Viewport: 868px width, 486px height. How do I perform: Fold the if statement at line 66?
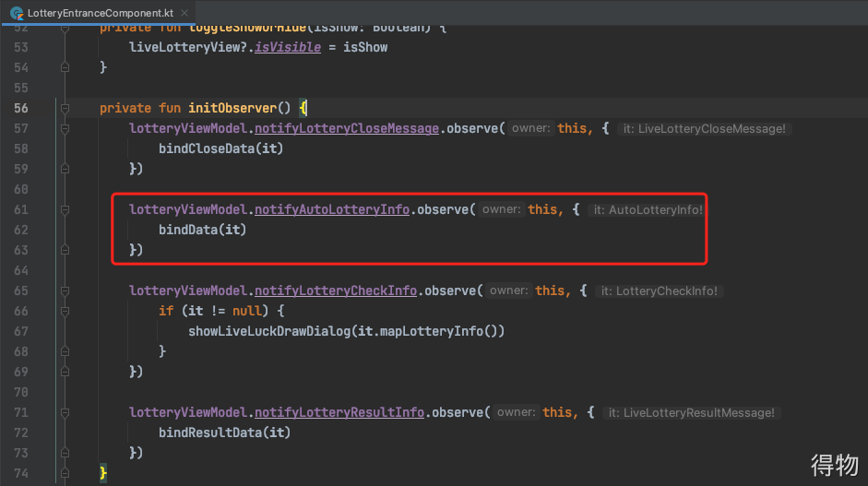[65, 311]
